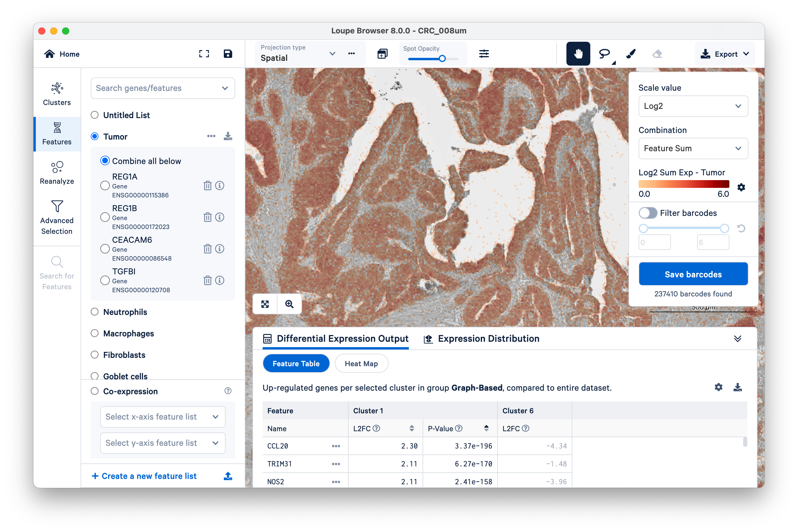
Task: Open view settings sliders icon
Action: click(484, 54)
